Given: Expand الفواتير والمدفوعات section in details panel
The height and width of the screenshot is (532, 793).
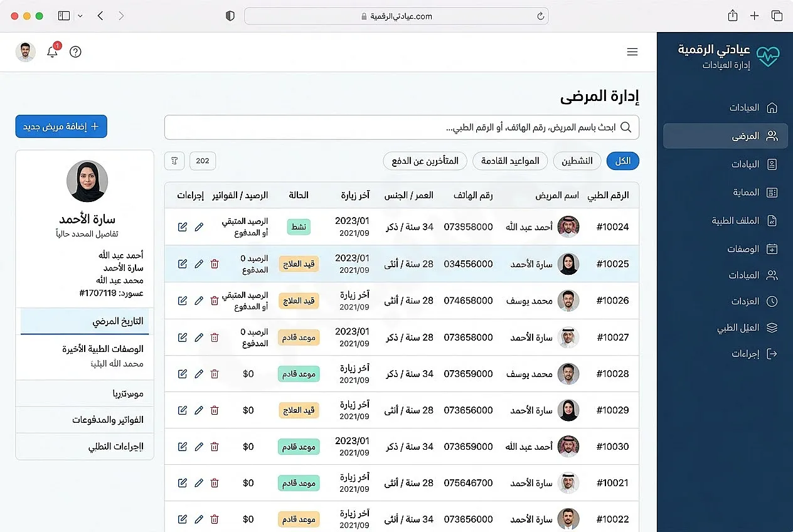Looking at the screenshot, I should [85, 420].
